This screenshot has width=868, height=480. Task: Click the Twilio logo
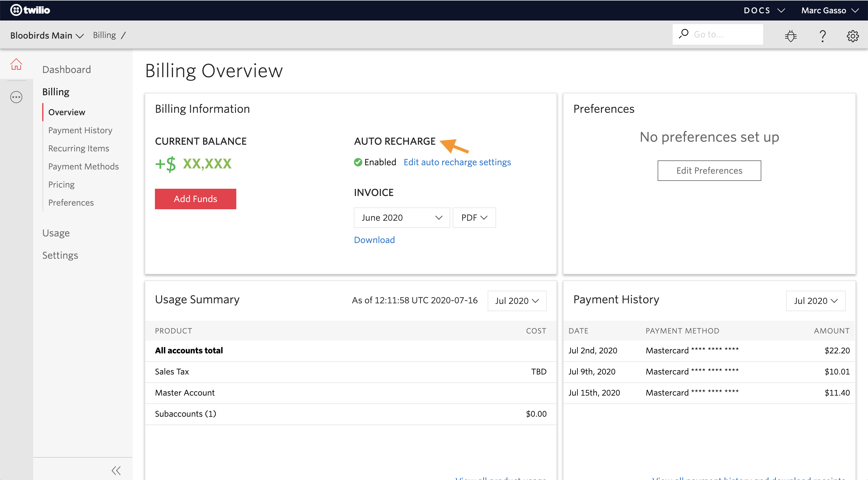[30, 10]
